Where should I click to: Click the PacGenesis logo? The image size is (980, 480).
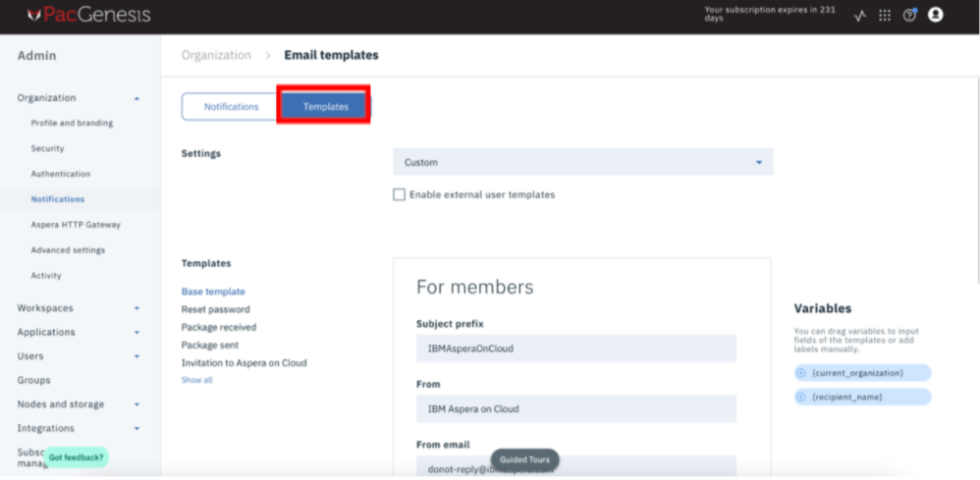(89, 15)
